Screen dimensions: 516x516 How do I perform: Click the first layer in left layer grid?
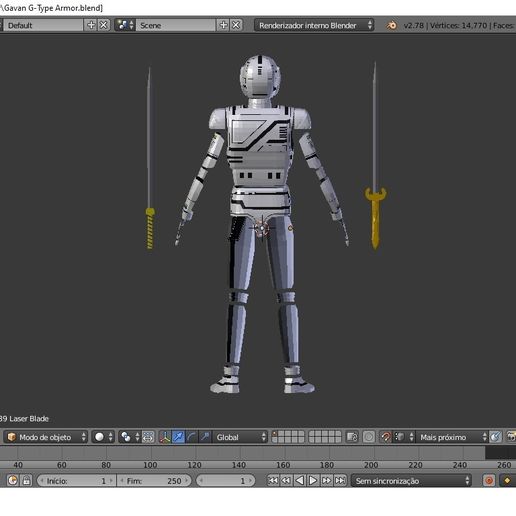click(x=275, y=434)
